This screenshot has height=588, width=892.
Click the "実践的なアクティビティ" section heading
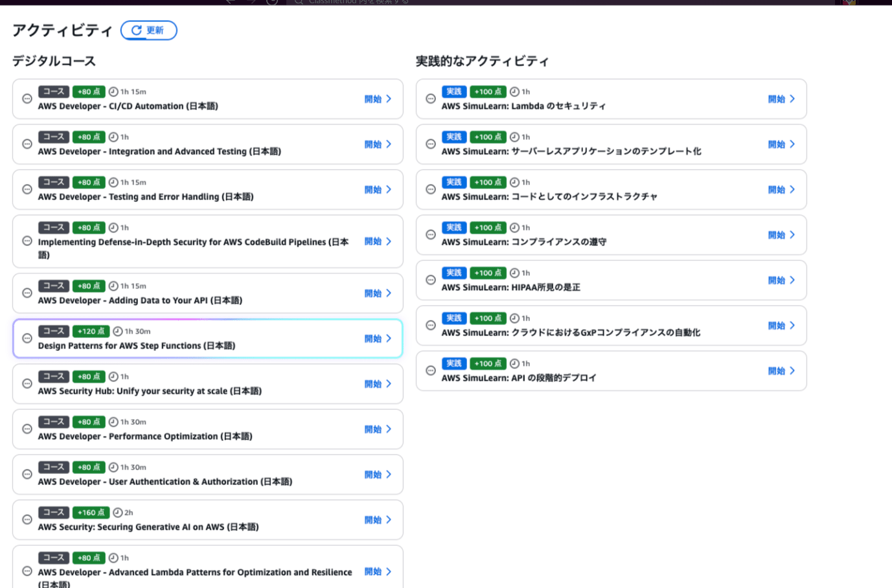pyautogui.click(x=483, y=61)
